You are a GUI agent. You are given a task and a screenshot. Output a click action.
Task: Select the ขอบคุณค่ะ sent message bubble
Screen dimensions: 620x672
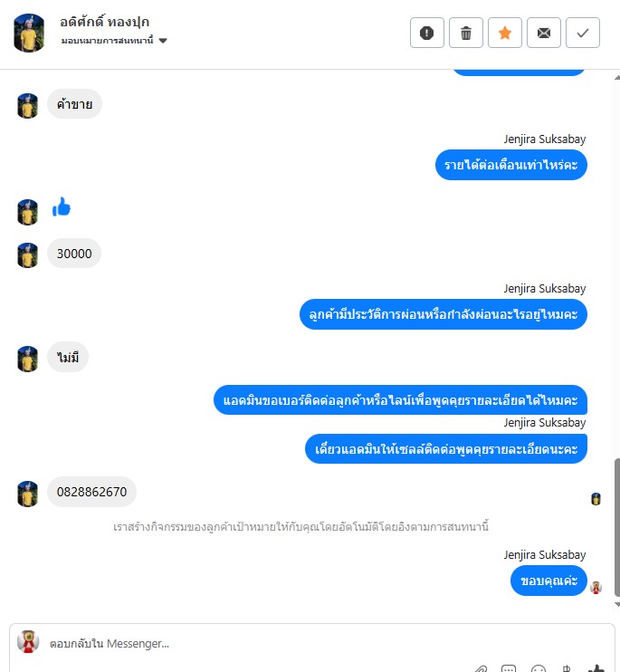548,581
